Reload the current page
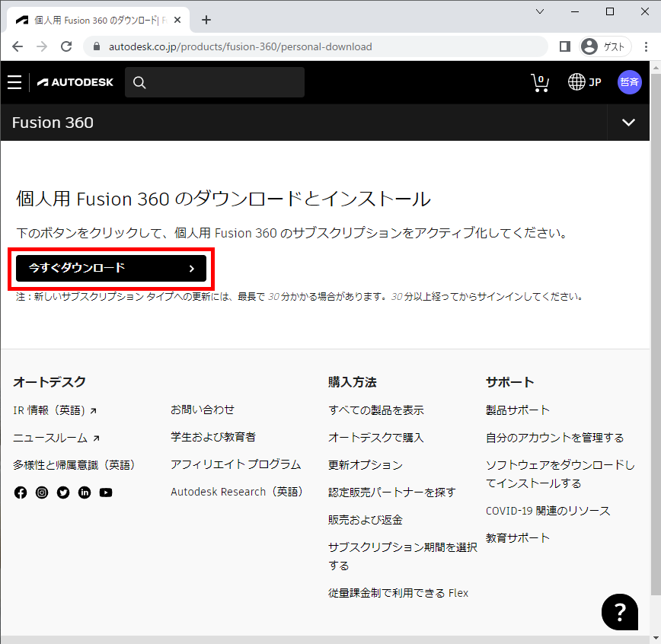 [x=66, y=46]
